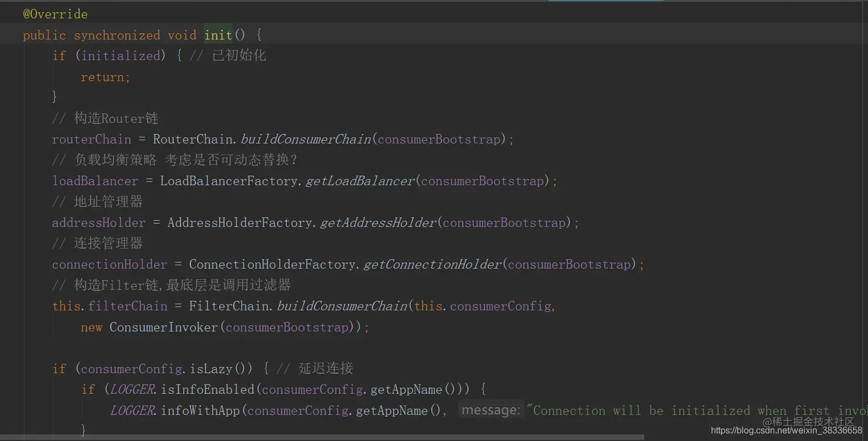Click the @Override annotation
The height and width of the screenshot is (441, 868).
55,14
